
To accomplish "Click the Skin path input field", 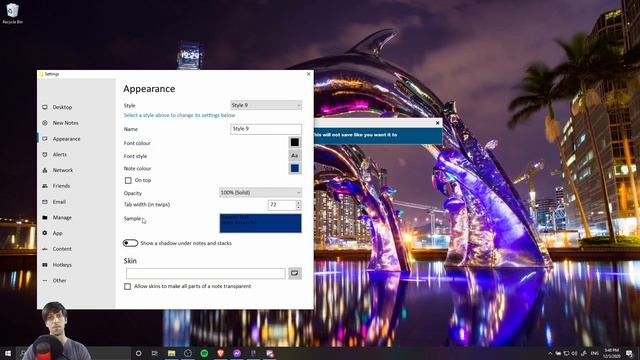I will 206,273.
